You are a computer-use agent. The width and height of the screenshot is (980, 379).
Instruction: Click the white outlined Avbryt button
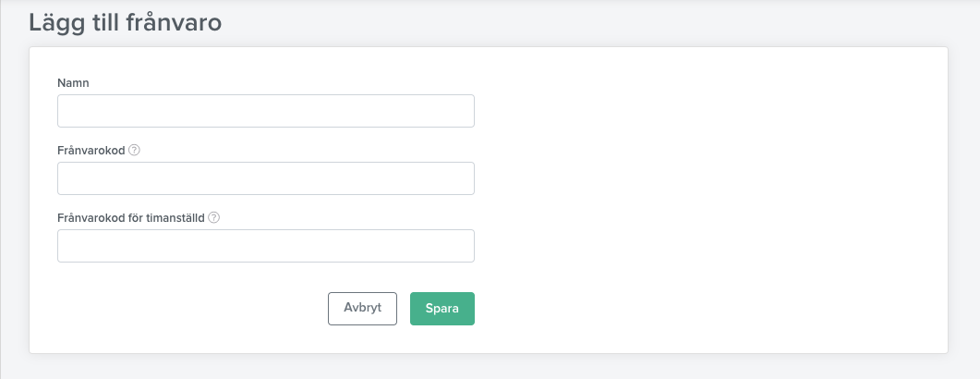click(362, 309)
